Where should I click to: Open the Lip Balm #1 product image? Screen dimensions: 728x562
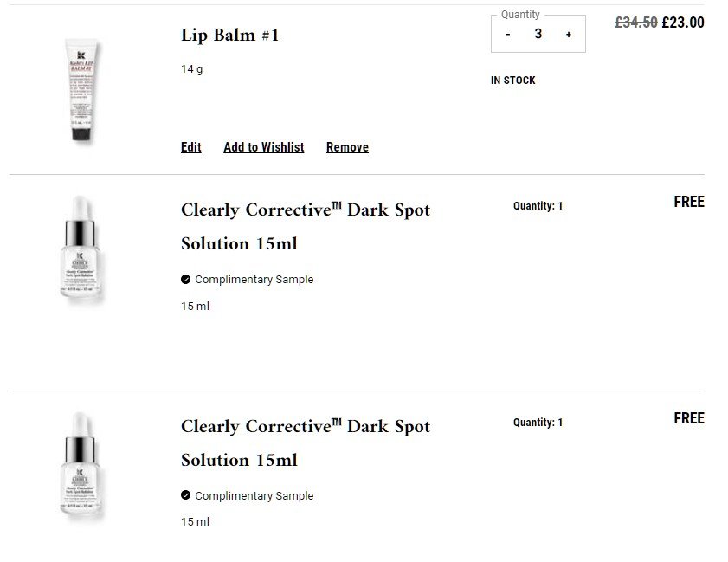pyautogui.click(x=82, y=89)
